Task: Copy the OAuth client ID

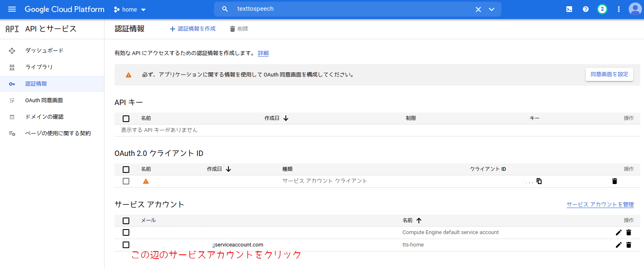Action: (x=539, y=181)
